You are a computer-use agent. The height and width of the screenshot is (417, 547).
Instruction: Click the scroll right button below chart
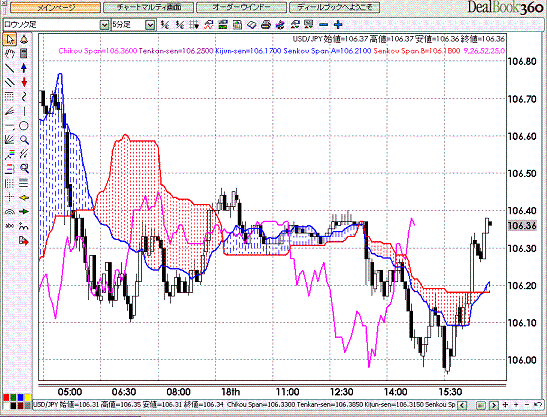(494, 405)
